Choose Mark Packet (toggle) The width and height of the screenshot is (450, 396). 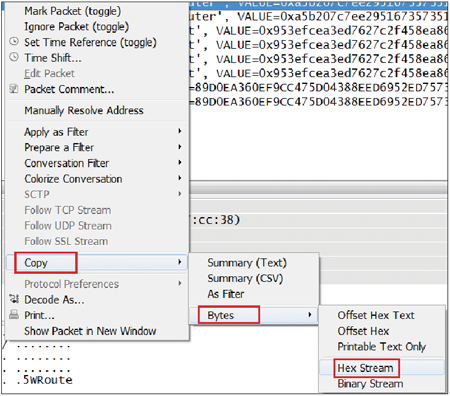coord(72,11)
